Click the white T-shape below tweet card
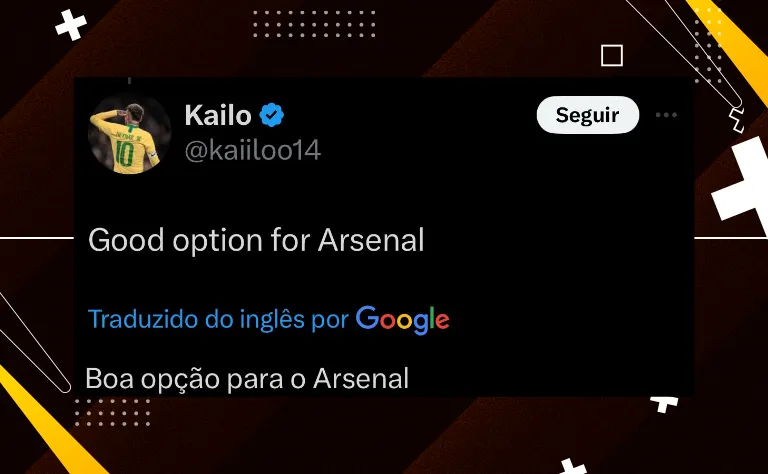This screenshot has height=474, width=768. pos(664,404)
